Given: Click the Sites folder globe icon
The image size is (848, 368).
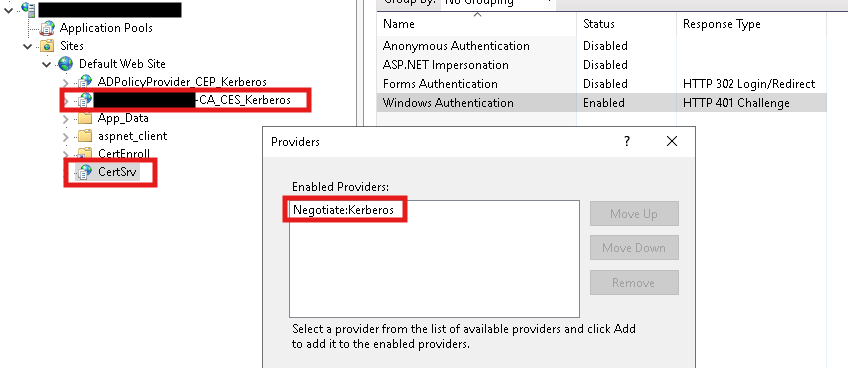Looking at the screenshot, I should pyautogui.click(x=48, y=46).
